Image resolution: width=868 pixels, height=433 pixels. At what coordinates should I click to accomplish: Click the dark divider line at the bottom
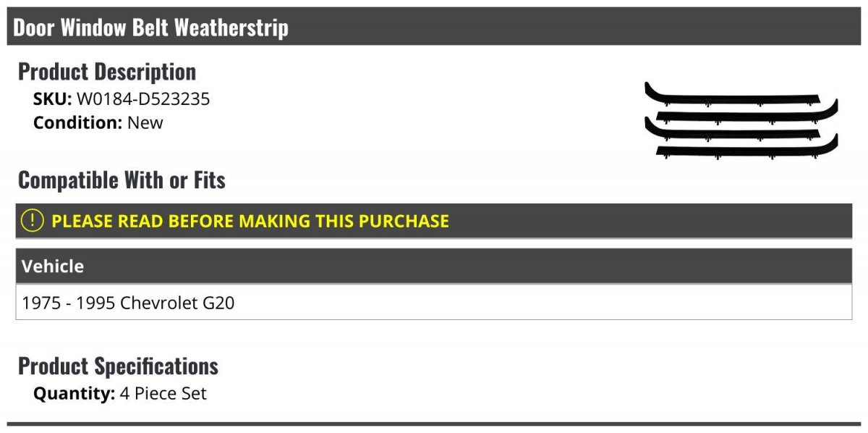point(434,424)
